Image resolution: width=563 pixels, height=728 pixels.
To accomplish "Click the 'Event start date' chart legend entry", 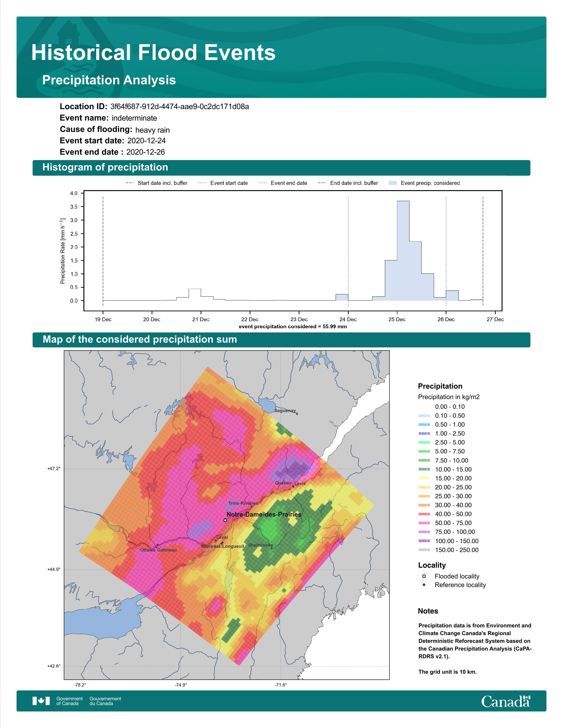I will pos(223,183).
